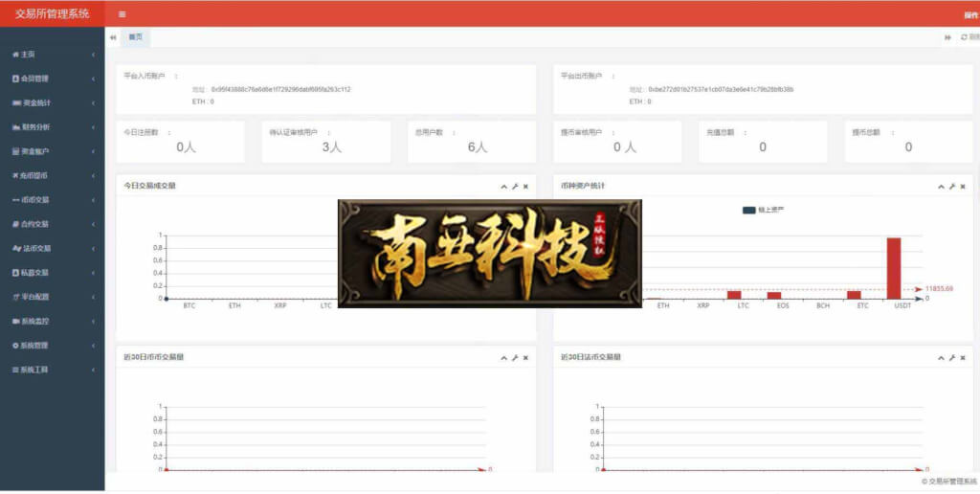The image size is (980, 494).
Task: Select the 首页 tab
Action: (136, 37)
